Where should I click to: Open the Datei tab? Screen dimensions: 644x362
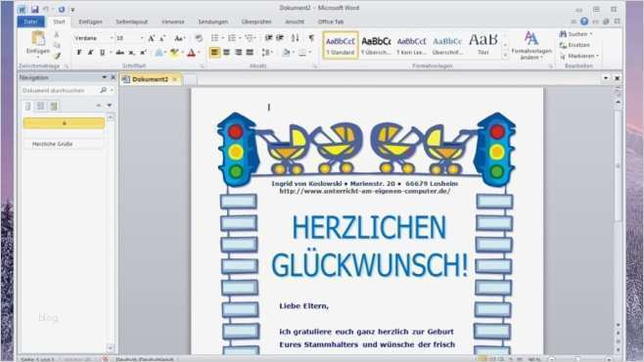click(30, 22)
